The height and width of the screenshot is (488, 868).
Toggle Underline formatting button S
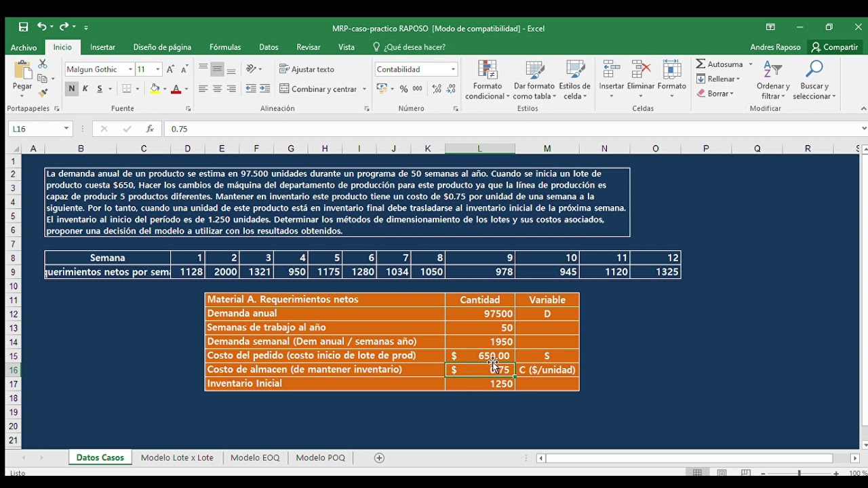pos(100,89)
